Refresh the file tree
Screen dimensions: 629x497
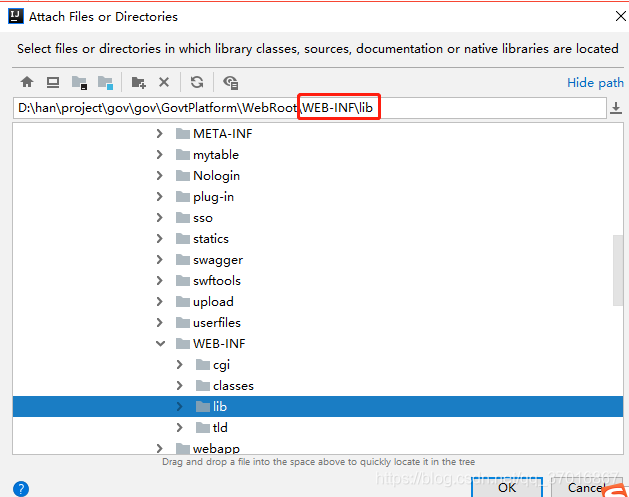point(197,82)
